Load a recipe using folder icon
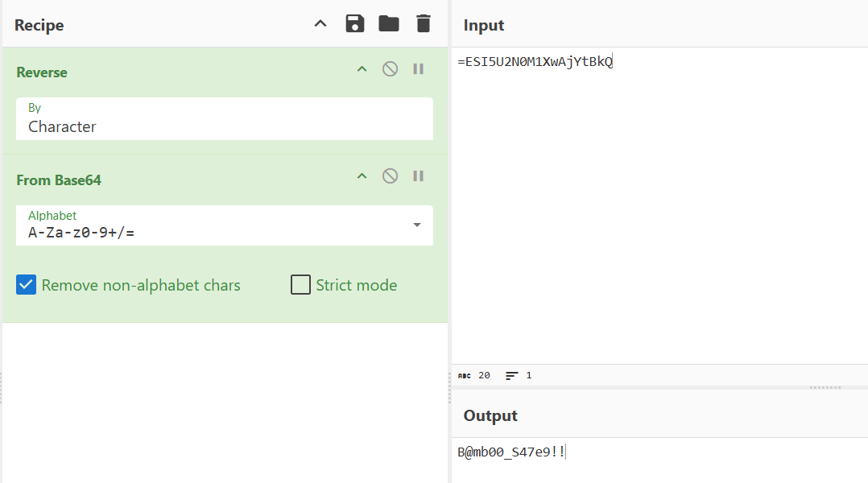This screenshot has height=483, width=868. [389, 24]
